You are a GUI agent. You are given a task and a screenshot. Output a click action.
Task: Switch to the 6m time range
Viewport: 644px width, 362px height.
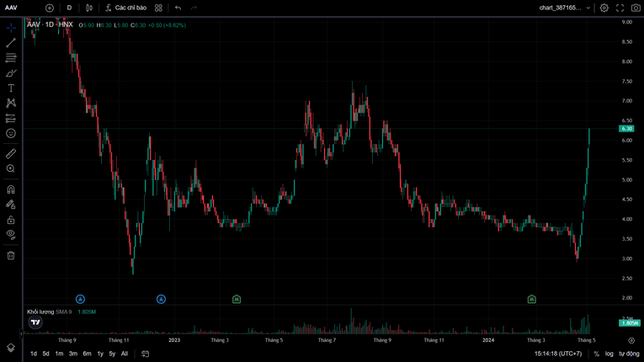coord(87,354)
